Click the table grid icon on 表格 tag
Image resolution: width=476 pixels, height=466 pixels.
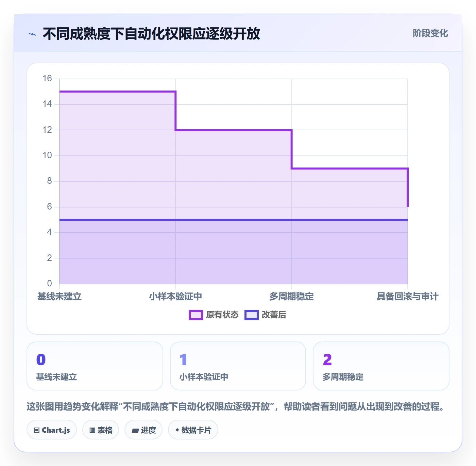click(92, 430)
